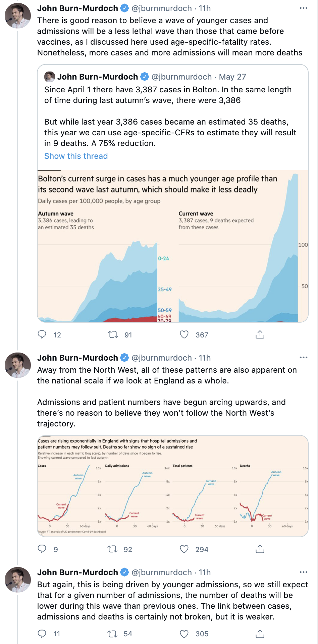This screenshot has height=644, width=318.
Task: Like the tweet with 305 likes
Action: (184, 634)
